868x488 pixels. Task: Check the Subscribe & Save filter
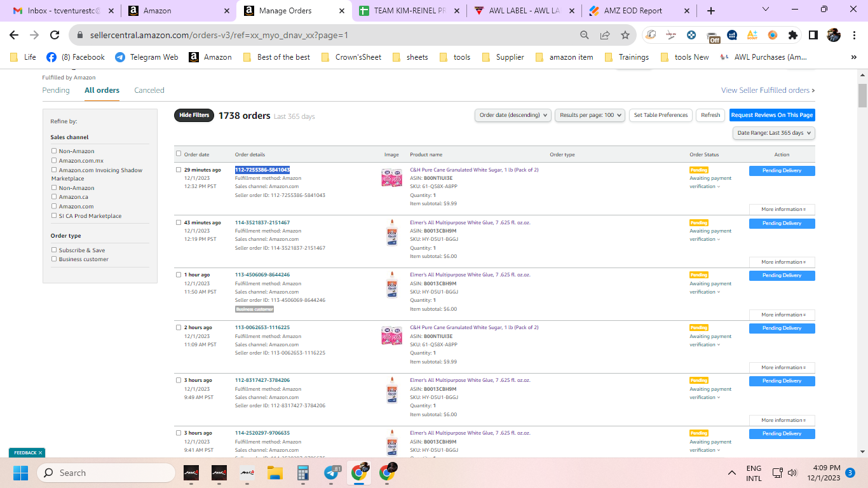[x=54, y=250]
